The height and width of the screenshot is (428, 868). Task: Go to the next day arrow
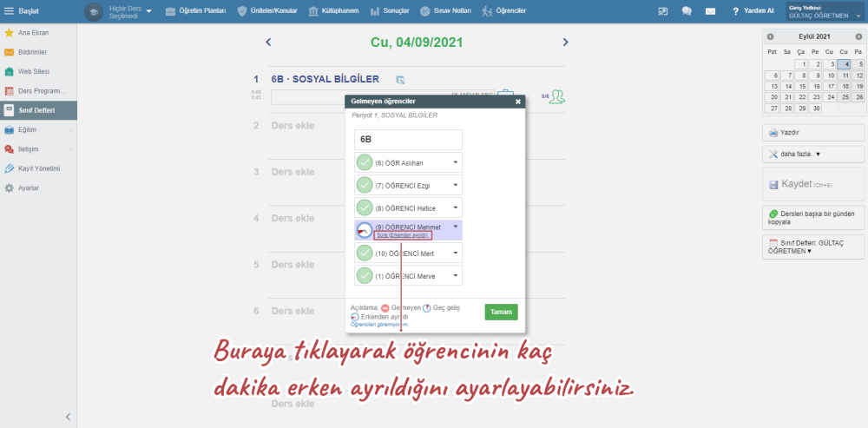(565, 42)
